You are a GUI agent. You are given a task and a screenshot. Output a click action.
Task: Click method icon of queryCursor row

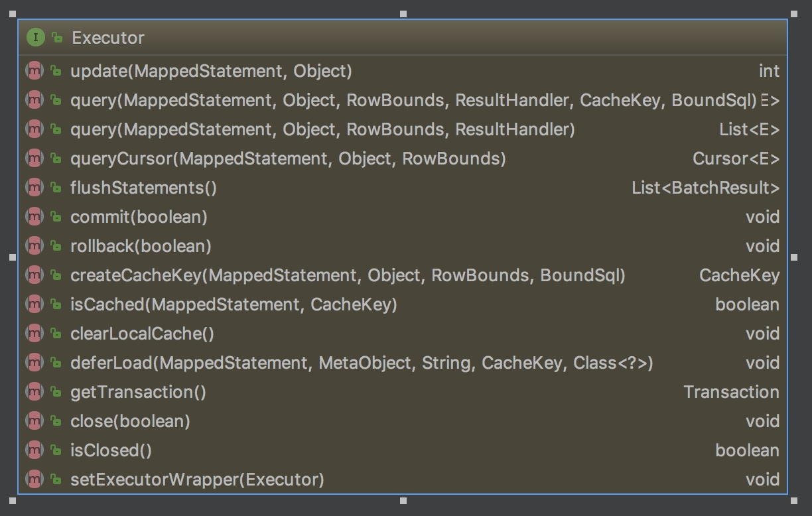coord(34,159)
